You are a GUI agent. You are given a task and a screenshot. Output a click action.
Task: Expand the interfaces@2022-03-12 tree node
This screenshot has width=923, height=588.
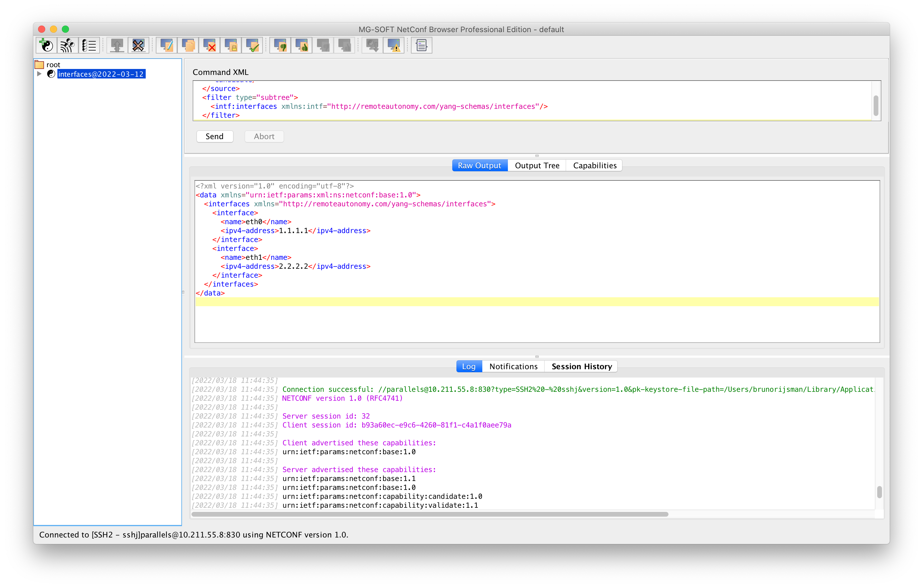point(39,74)
